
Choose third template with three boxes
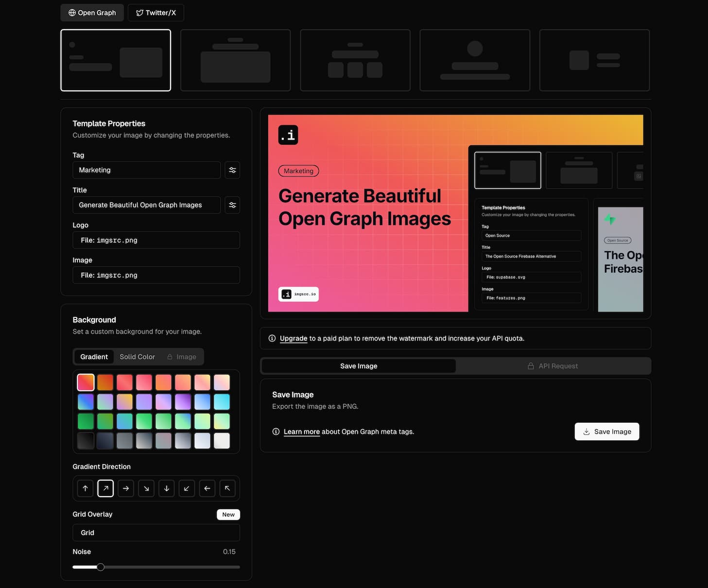click(355, 60)
